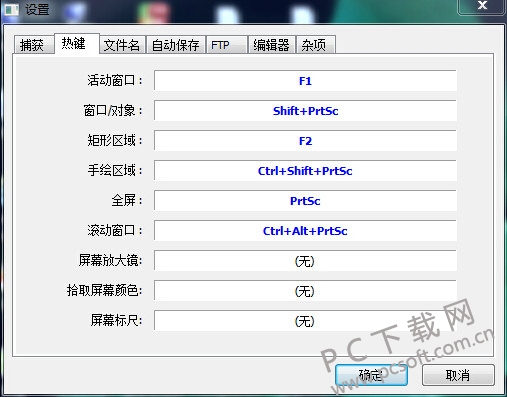The height and width of the screenshot is (397, 507).
Task: Select the 热键 tab
Action: pyautogui.click(x=76, y=43)
